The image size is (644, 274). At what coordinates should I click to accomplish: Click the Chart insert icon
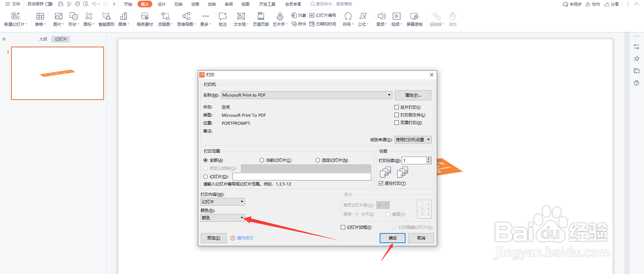point(123,16)
